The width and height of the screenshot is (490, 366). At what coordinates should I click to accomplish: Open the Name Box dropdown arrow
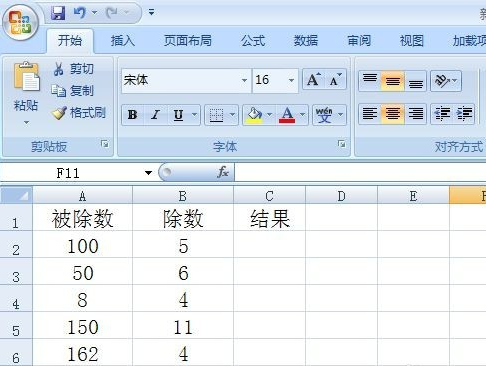click(148, 173)
